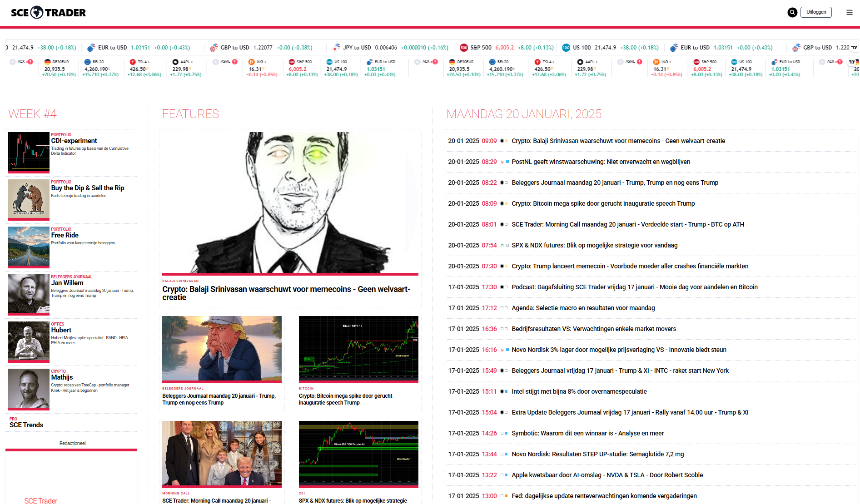This screenshot has height=504, width=860.
Task: Open Hubert's portrait photo
Action: coord(29,341)
